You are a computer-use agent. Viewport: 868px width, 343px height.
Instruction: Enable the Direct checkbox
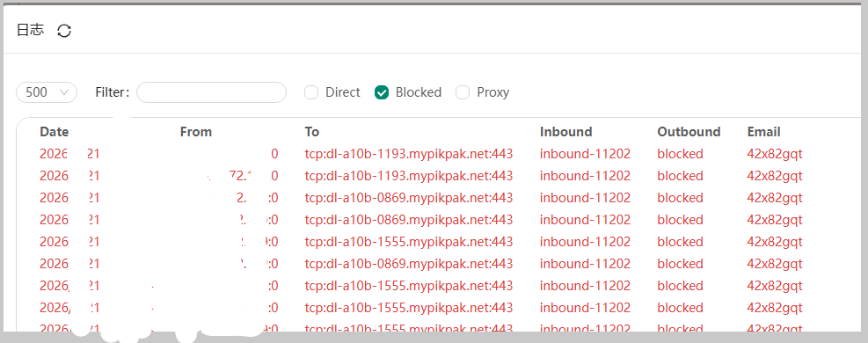(311, 92)
